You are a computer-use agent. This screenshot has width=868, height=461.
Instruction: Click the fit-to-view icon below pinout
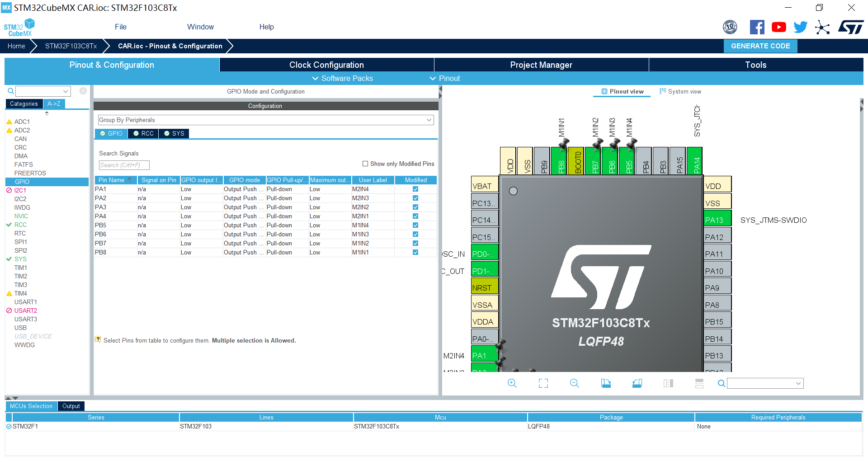point(543,383)
